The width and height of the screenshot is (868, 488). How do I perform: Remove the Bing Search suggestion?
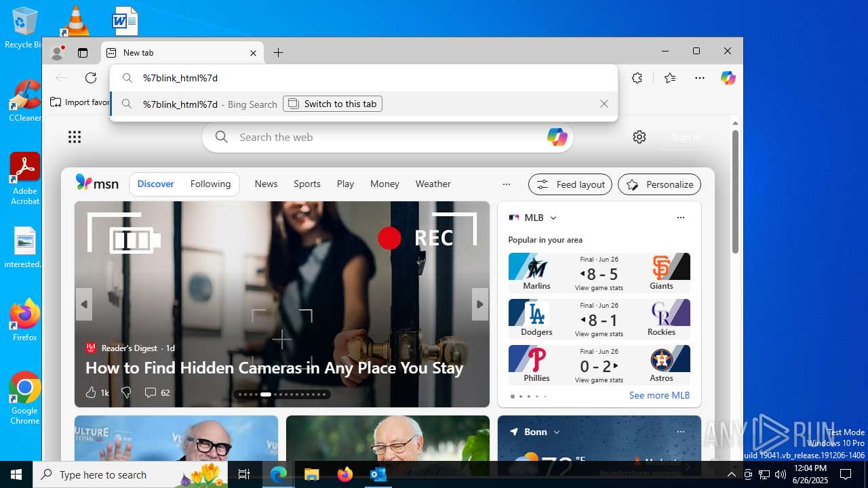(604, 104)
